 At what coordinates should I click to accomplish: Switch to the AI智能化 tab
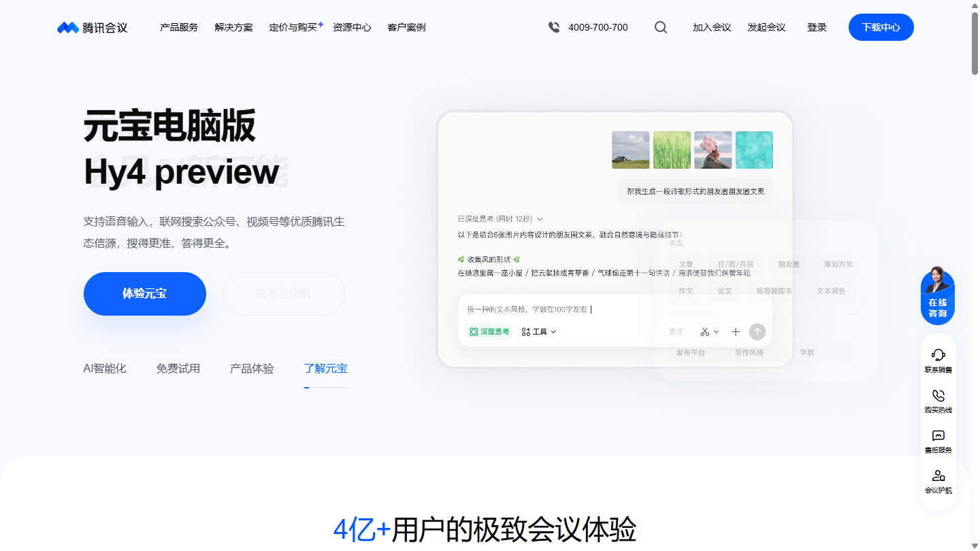pos(105,369)
